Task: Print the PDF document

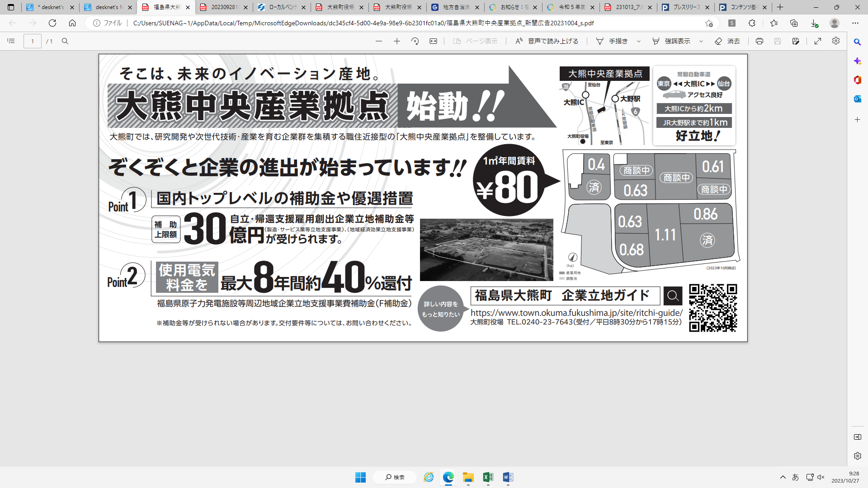Action: coord(759,41)
